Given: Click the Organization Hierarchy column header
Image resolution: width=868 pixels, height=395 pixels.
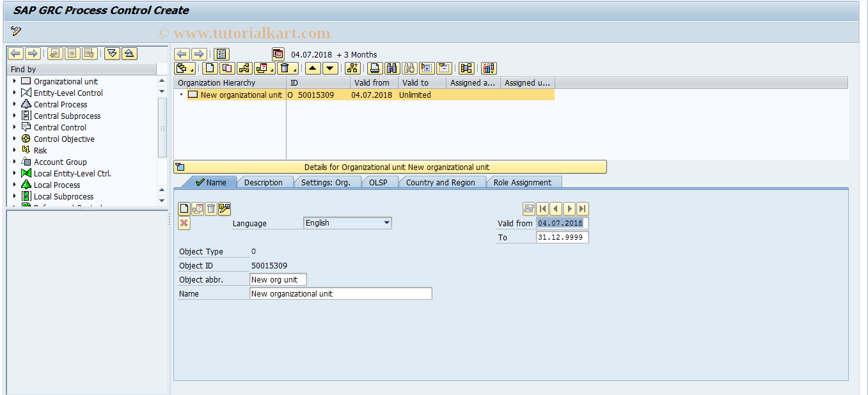Looking at the screenshot, I should [230, 82].
